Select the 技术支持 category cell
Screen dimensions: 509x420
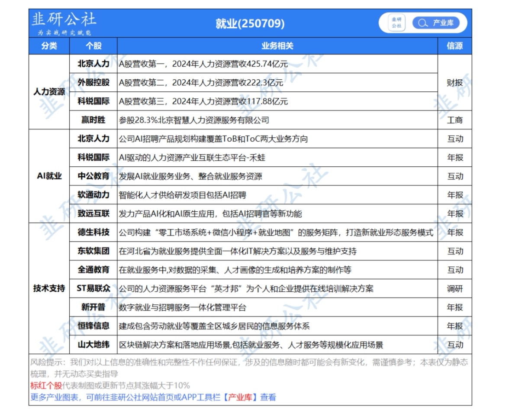click(49, 288)
